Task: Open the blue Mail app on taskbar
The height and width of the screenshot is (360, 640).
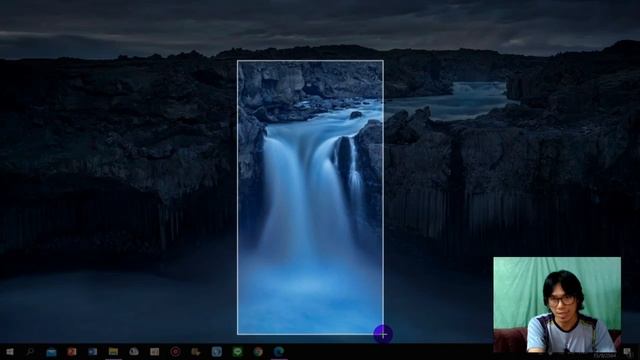Action: pos(51,352)
